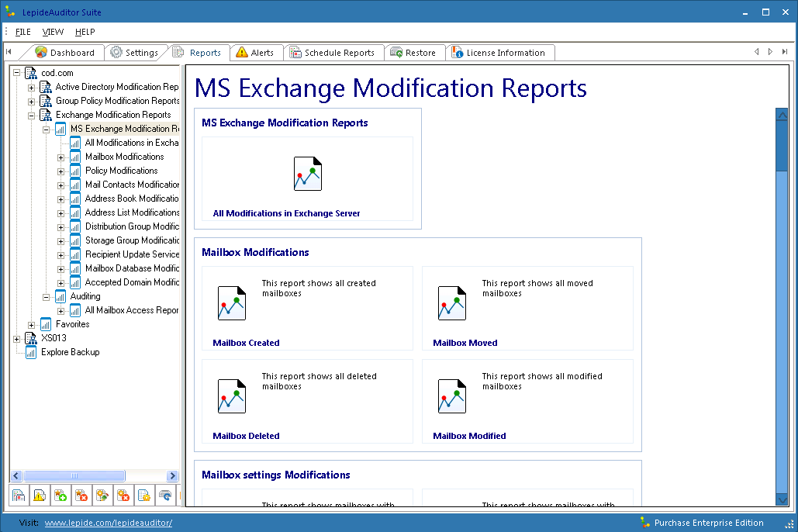Click Purchase Enterprise Edition link
The width and height of the screenshot is (798, 532).
pyautogui.click(x=709, y=523)
